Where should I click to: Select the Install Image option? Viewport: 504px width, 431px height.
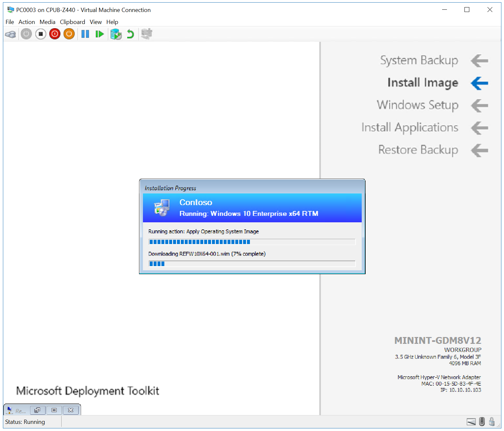422,83
